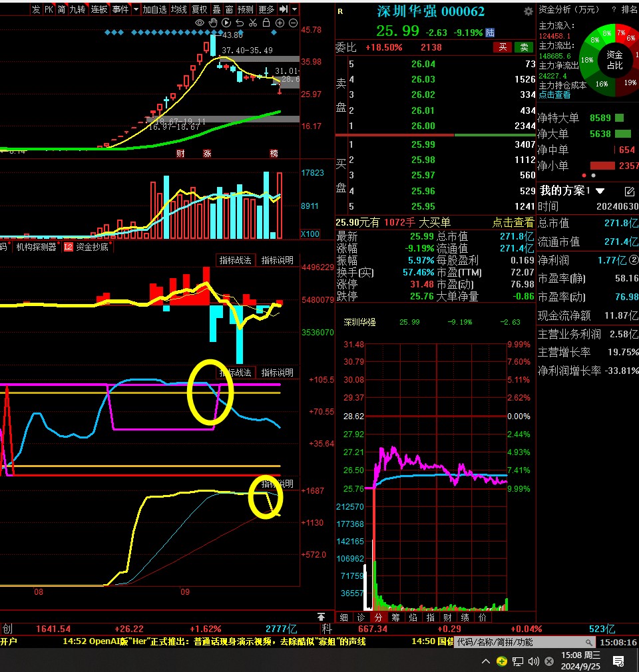The width and height of the screenshot is (639, 672).
Task: Select the 分 intraday tab
Action: 378,617
